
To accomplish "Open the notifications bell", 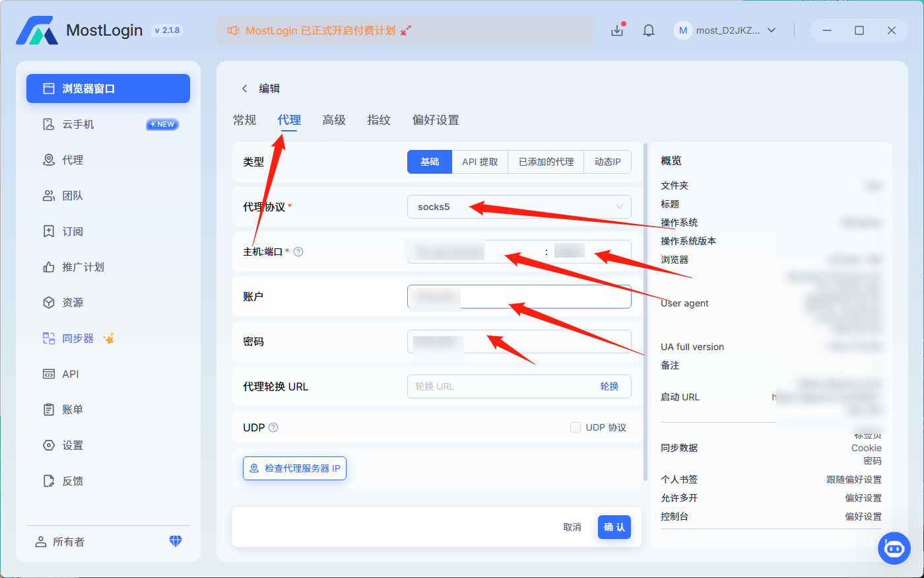I will (649, 30).
